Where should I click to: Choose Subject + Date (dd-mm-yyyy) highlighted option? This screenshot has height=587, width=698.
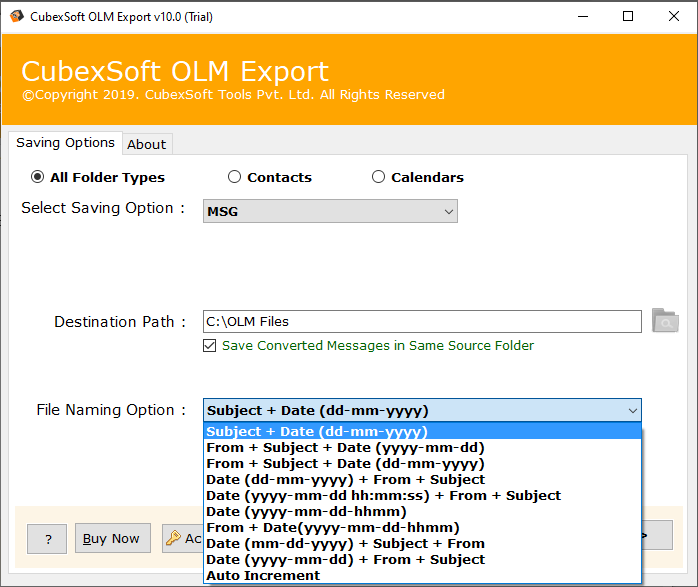[422, 431]
